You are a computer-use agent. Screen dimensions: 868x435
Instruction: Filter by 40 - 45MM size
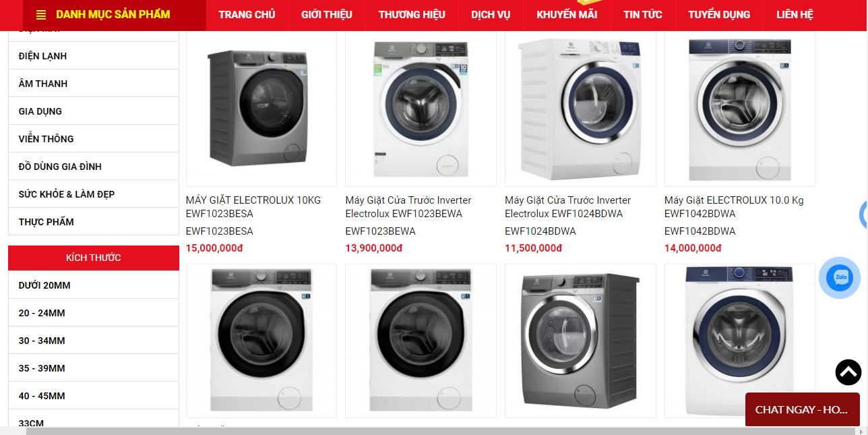[x=94, y=396]
